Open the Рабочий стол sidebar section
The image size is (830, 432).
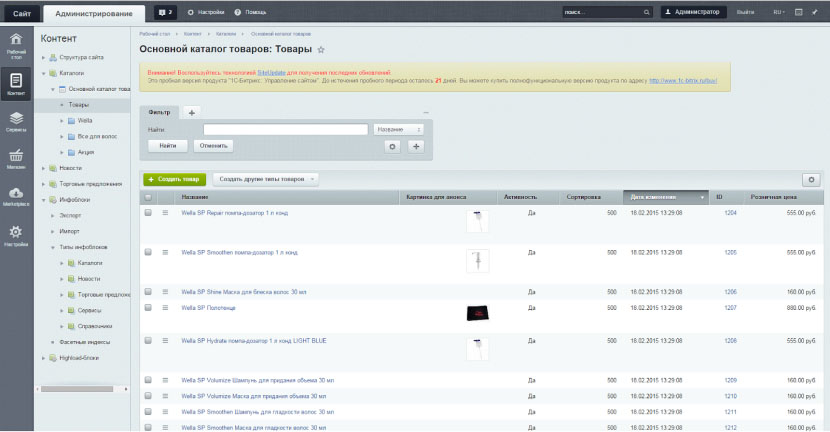[x=16, y=45]
